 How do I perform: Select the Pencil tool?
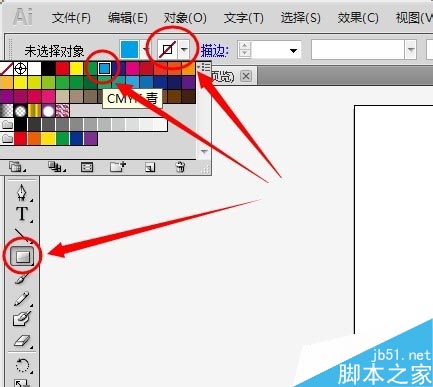[x=22, y=299]
